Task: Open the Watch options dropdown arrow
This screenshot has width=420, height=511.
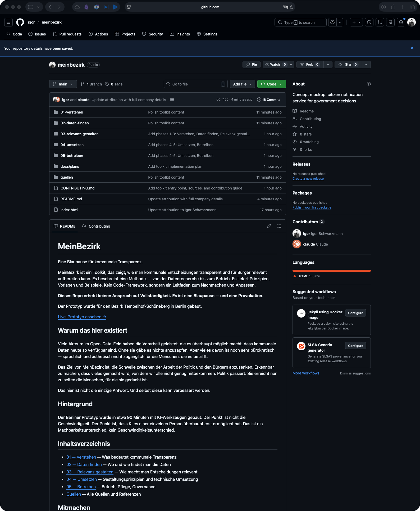Action: pyautogui.click(x=291, y=65)
